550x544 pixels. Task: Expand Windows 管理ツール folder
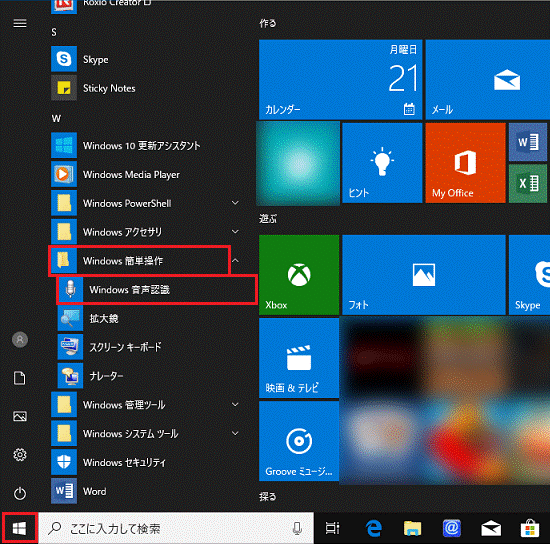pyautogui.click(x=235, y=405)
